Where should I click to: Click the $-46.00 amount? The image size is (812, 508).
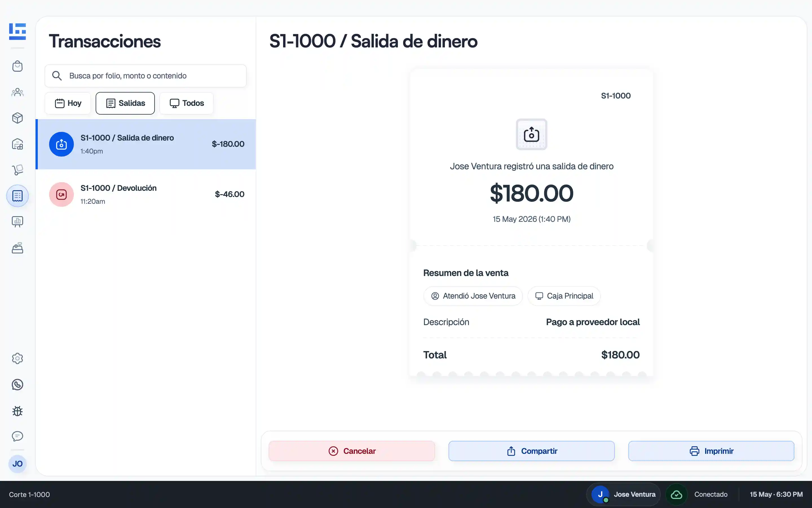click(x=230, y=194)
